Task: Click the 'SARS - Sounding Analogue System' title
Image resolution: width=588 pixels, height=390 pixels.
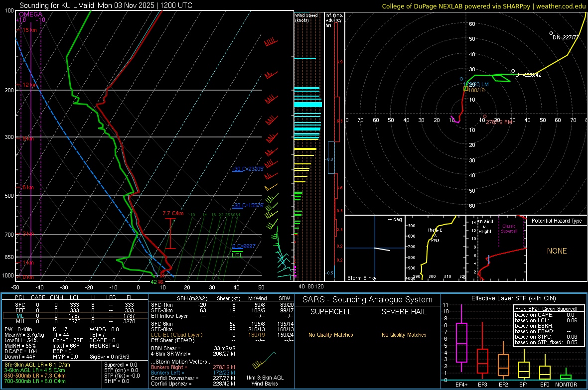Action: coord(368,300)
